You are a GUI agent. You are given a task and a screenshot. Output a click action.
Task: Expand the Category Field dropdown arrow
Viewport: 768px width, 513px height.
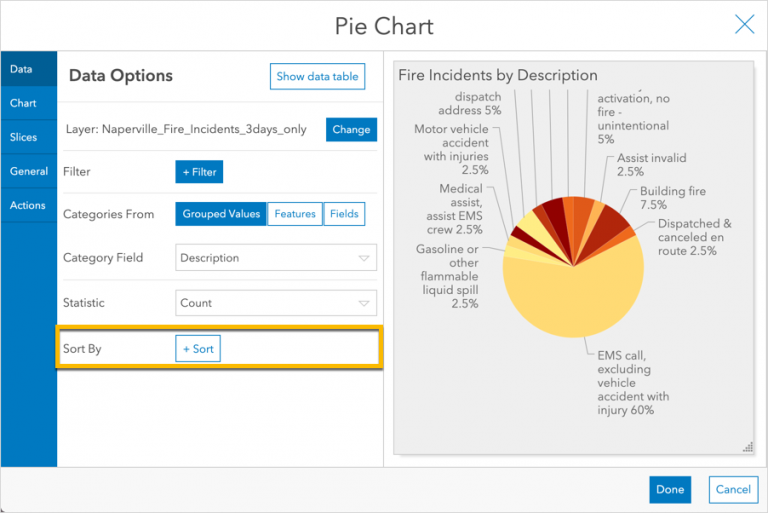click(x=364, y=258)
